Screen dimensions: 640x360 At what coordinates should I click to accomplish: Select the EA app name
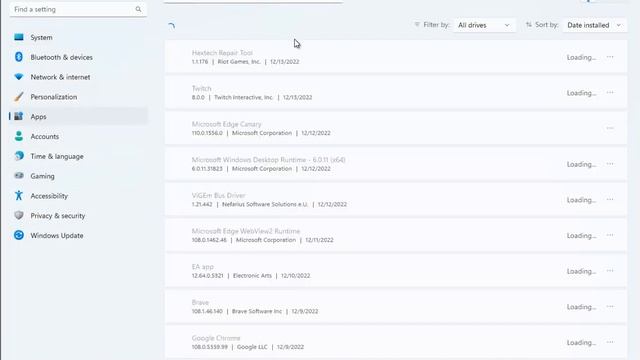(x=203, y=267)
